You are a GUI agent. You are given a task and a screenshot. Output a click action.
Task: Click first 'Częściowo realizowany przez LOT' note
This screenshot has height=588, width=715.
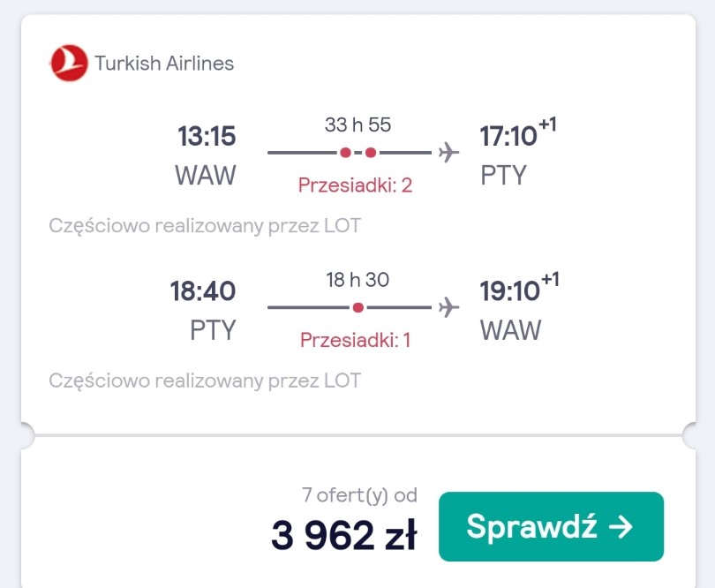[205, 226]
